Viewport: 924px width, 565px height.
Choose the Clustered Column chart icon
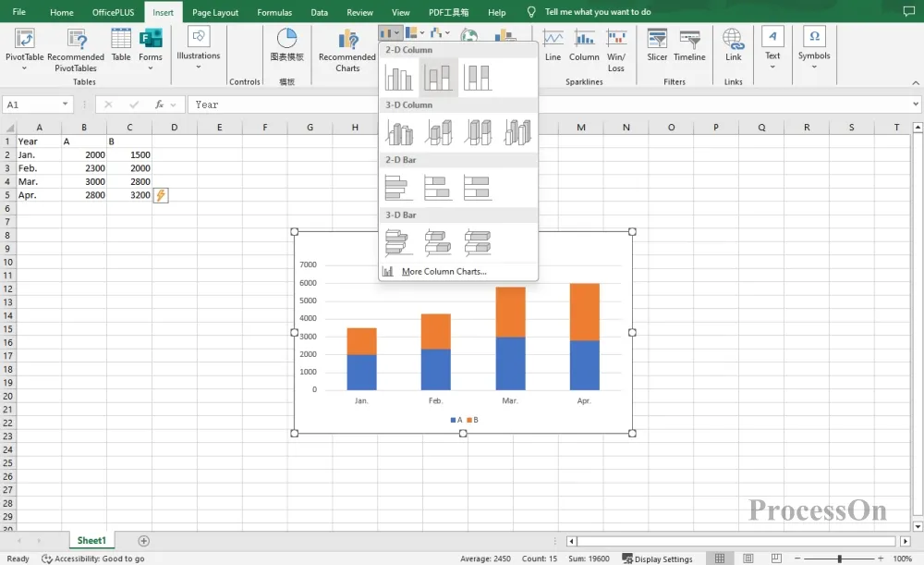pyautogui.click(x=399, y=78)
